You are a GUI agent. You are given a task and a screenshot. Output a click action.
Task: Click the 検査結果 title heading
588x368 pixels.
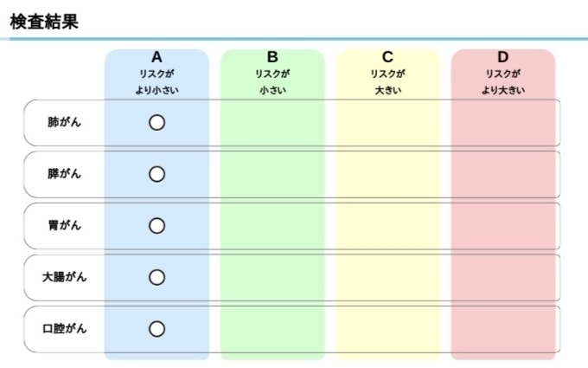[44, 23]
